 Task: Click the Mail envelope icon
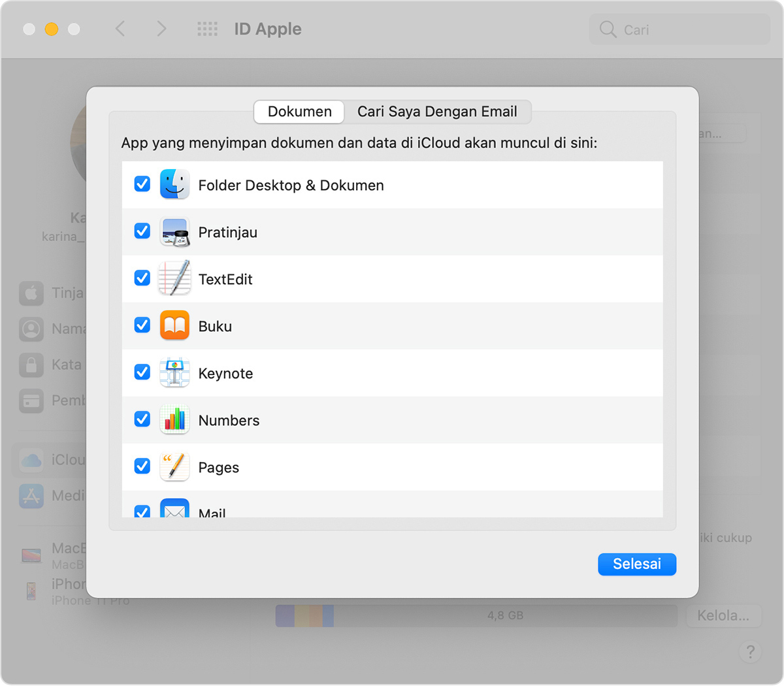pyautogui.click(x=174, y=509)
